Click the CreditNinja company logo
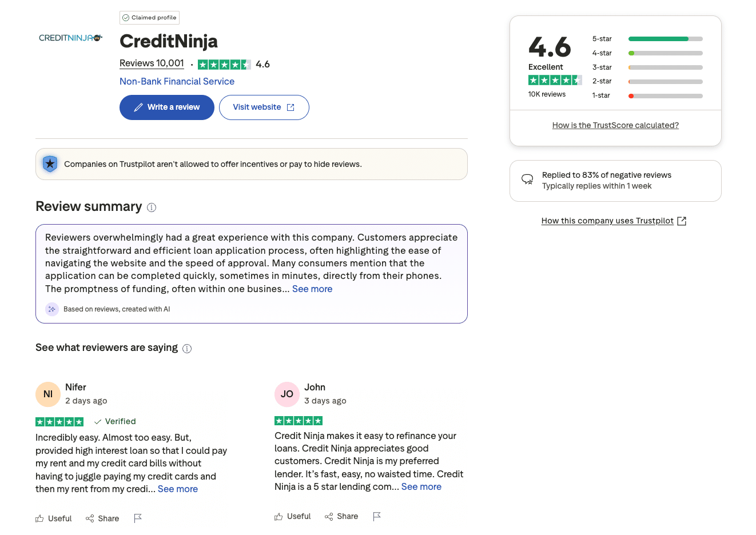756x535 pixels. tap(70, 38)
